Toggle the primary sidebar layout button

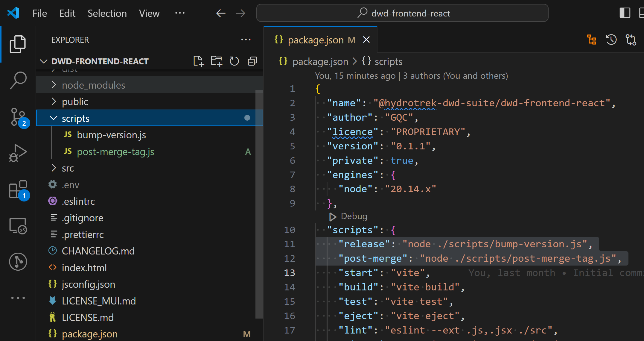625,13
